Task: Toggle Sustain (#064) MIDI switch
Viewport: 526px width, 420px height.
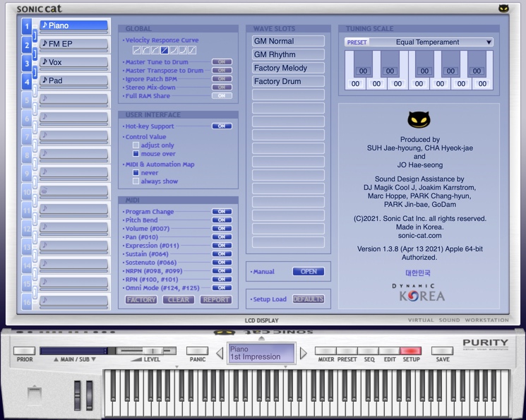Action: click(222, 254)
